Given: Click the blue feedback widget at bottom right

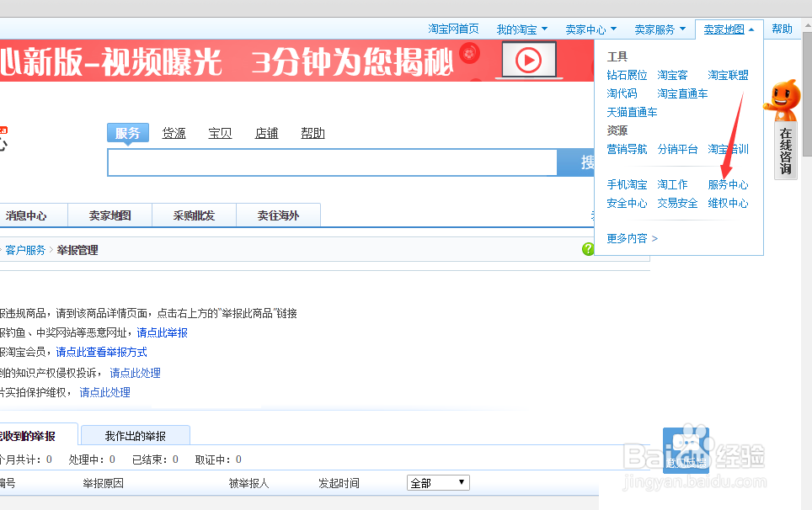Looking at the screenshot, I should tap(686, 450).
